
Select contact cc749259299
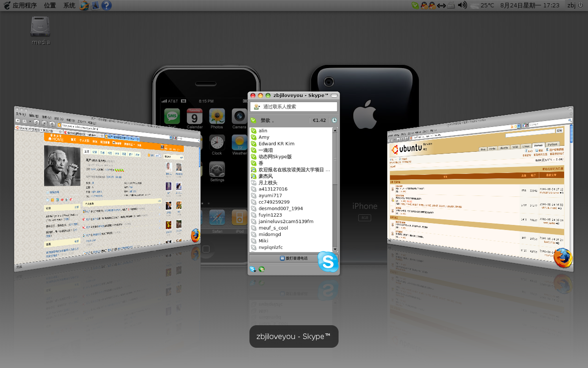click(291, 202)
